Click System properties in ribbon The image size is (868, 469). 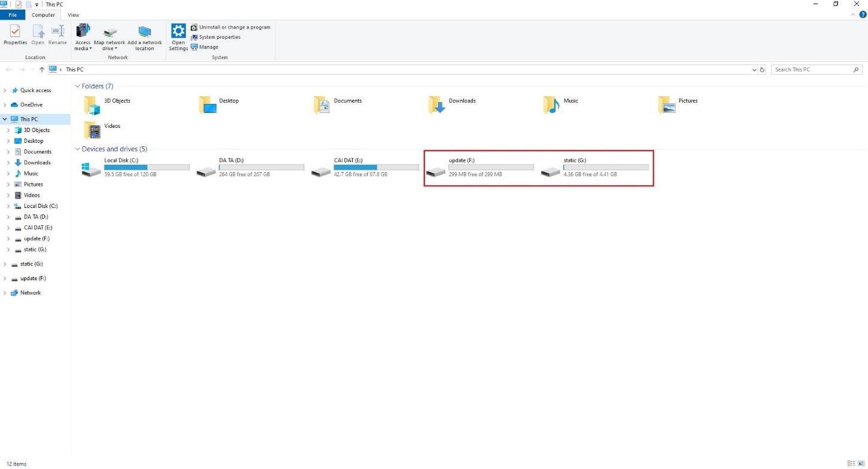[219, 37]
